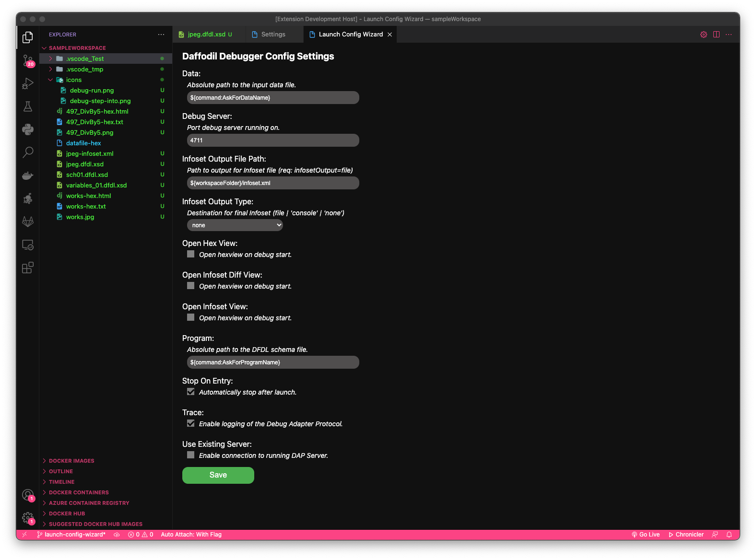This screenshot has width=756, height=560.
Task: Open the Extensions view icon
Action: 28,268
